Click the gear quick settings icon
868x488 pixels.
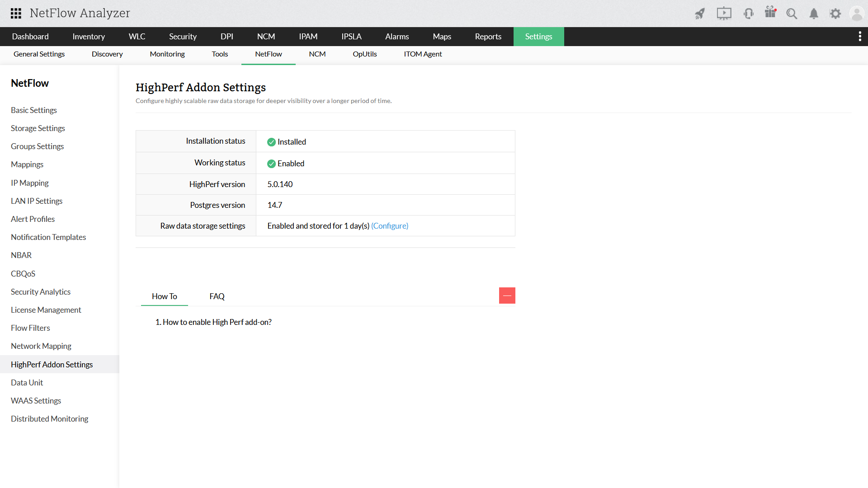(x=835, y=14)
